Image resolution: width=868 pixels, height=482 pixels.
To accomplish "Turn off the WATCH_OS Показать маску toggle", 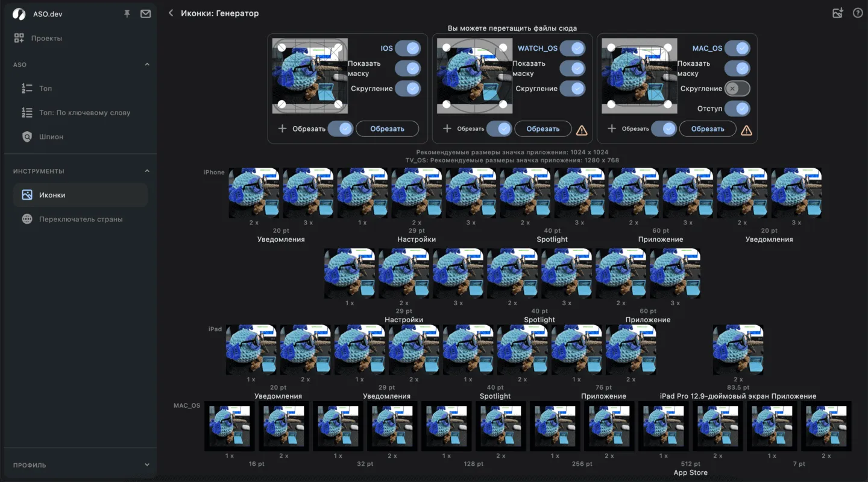I will coord(573,68).
